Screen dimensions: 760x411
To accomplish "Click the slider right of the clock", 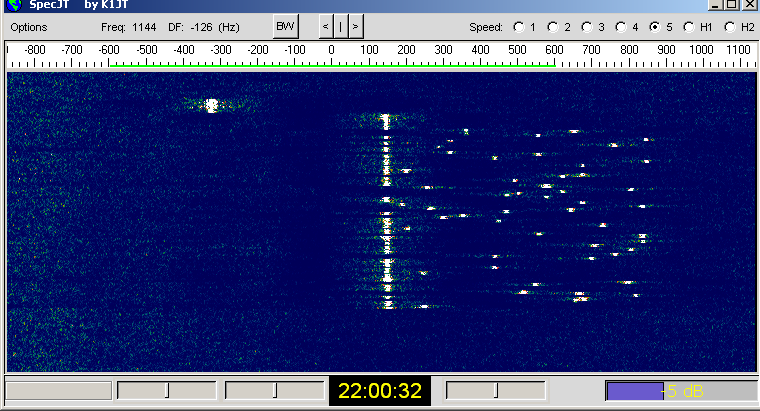I will click(496, 390).
